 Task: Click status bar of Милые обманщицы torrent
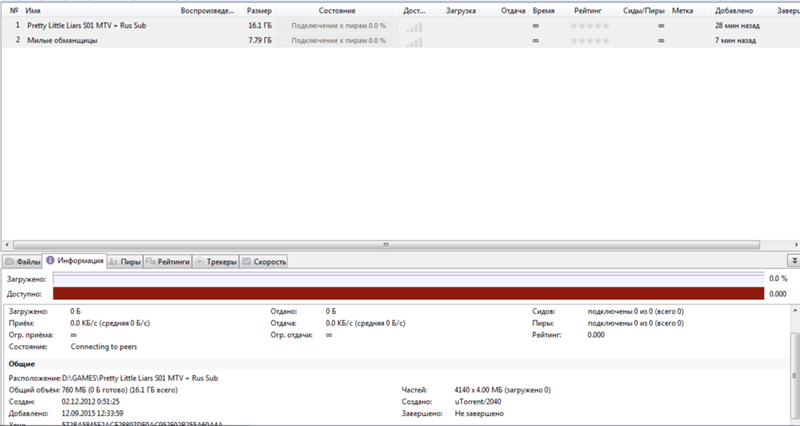pos(337,40)
